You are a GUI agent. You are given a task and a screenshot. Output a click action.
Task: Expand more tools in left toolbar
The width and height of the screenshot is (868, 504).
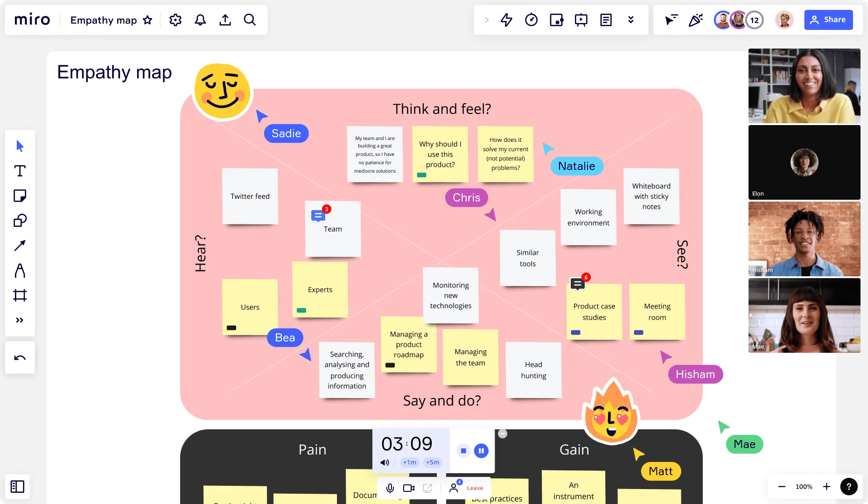(20, 320)
